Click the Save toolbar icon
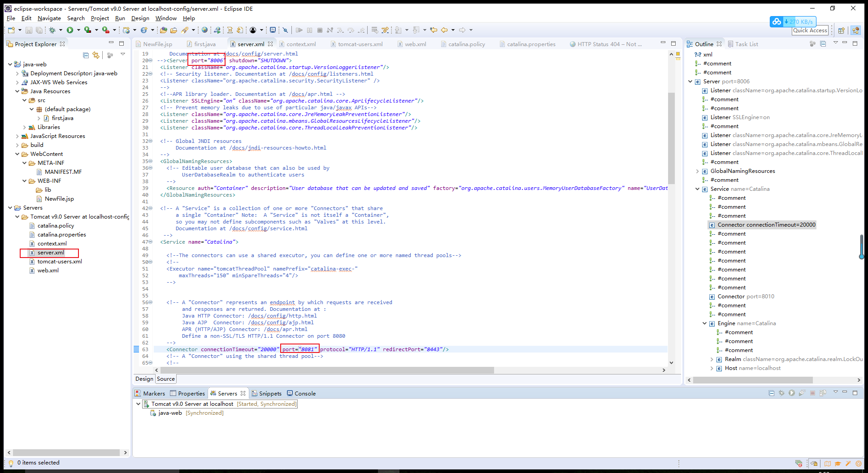The height and width of the screenshot is (473, 868). [29, 30]
